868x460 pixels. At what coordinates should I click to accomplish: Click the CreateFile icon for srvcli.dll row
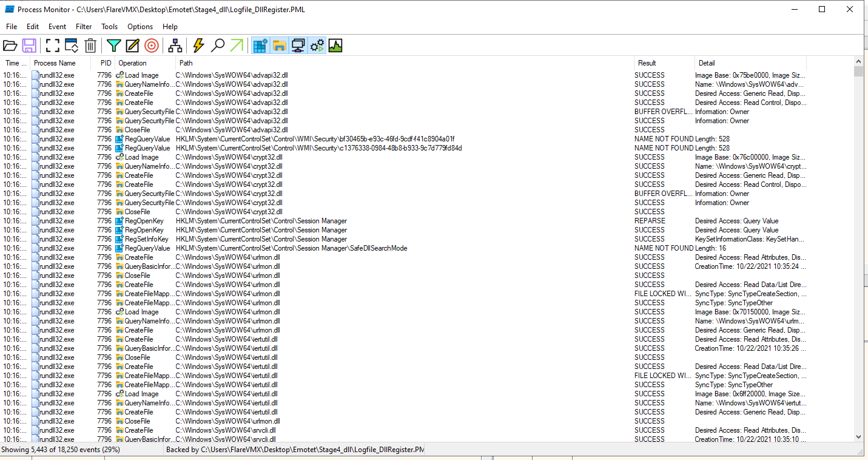[119, 430]
